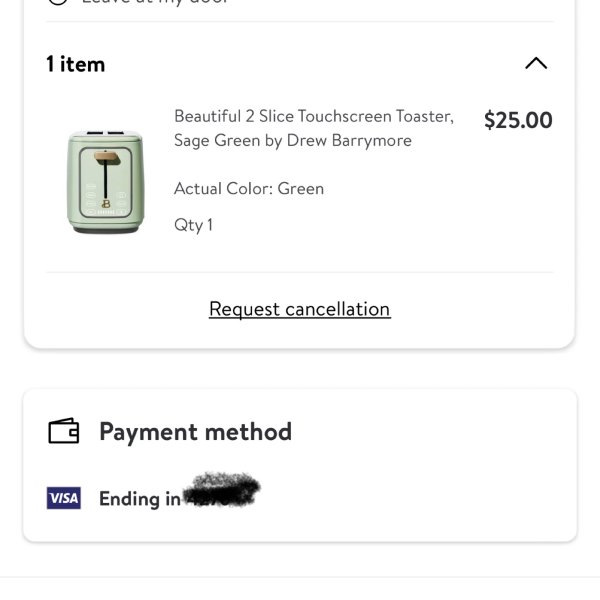Tap the partially visible delivery option label
This screenshot has height=600, width=600.
pos(155,2)
